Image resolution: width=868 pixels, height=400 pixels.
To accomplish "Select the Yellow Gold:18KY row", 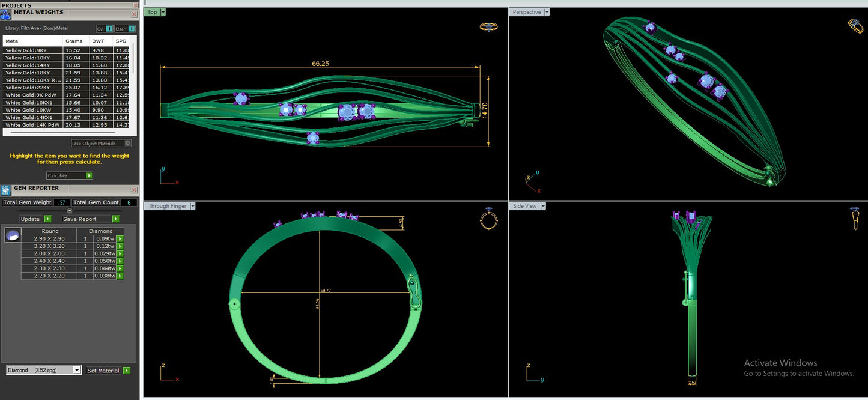I will click(66, 73).
